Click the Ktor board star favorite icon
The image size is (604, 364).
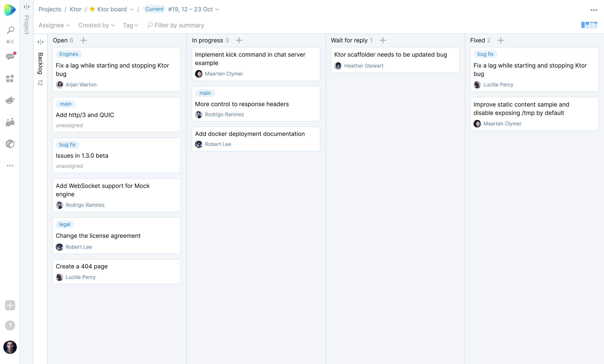click(x=92, y=9)
